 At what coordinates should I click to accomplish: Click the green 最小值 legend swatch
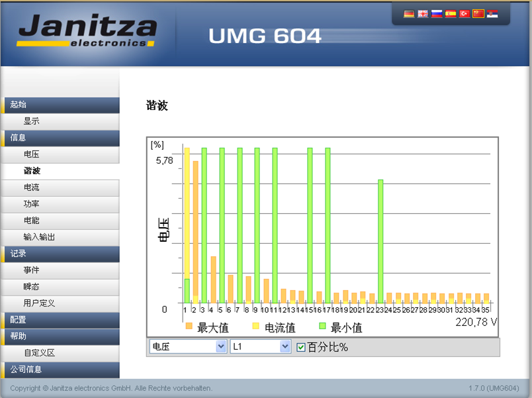(x=323, y=326)
